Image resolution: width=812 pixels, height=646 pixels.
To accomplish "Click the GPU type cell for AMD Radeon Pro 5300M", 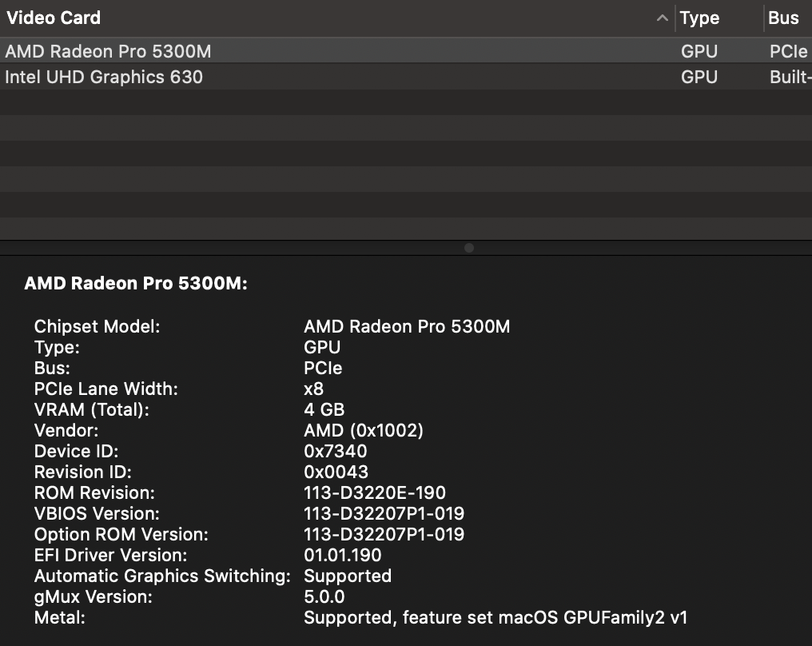I will (x=699, y=51).
